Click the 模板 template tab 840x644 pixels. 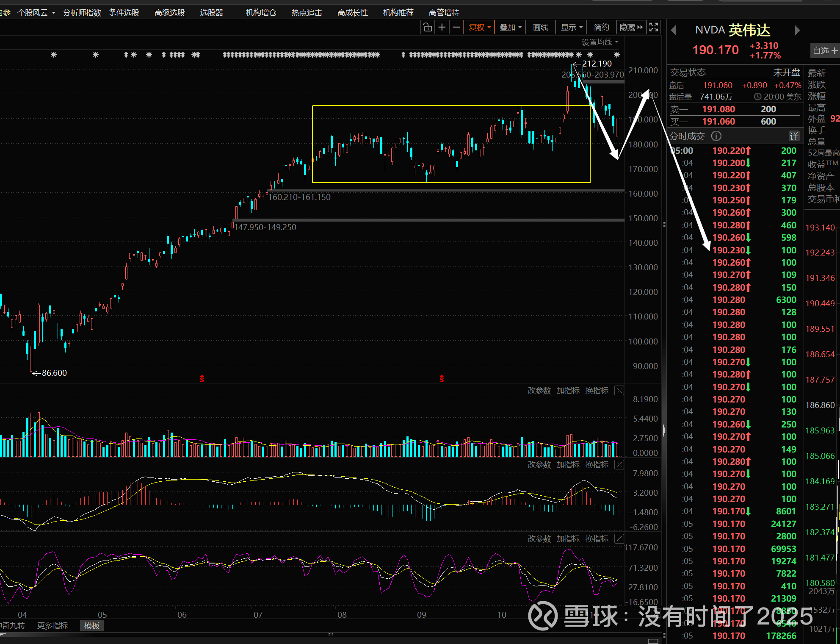click(x=92, y=626)
